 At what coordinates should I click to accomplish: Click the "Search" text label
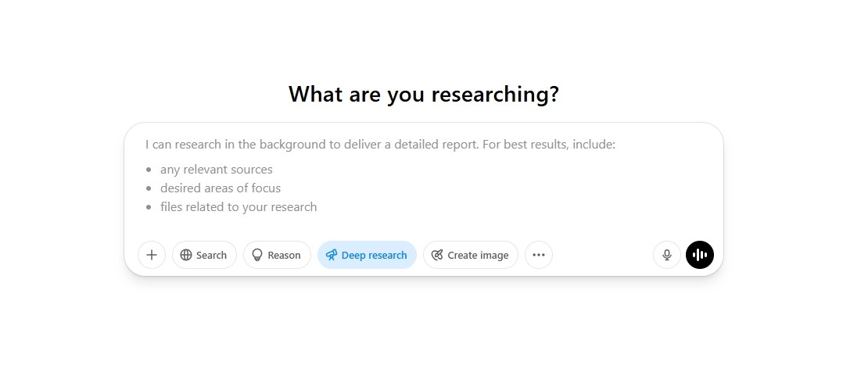pyautogui.click(x=211, y=256)
